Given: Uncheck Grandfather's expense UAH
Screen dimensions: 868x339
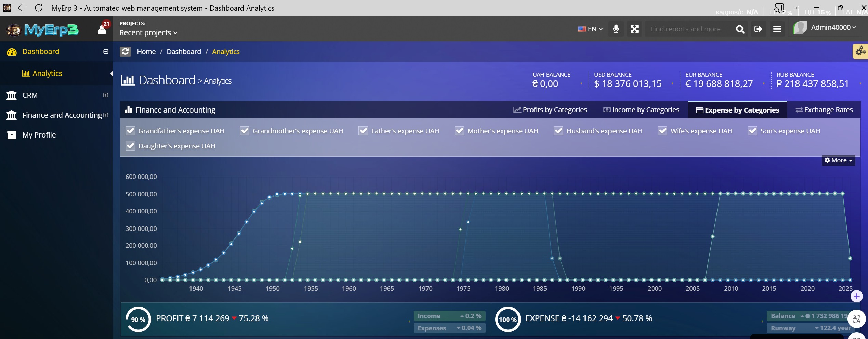Looking at the screenshot, I should click(130, 131).
